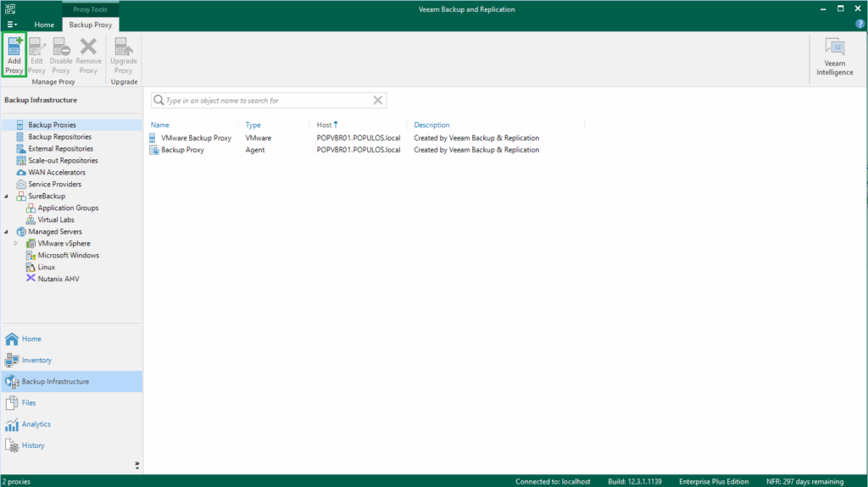Click the Edit Proxy ribbon button
This screenshot has width=868, height=487.
pyautogui.click(x=36, y=55)
